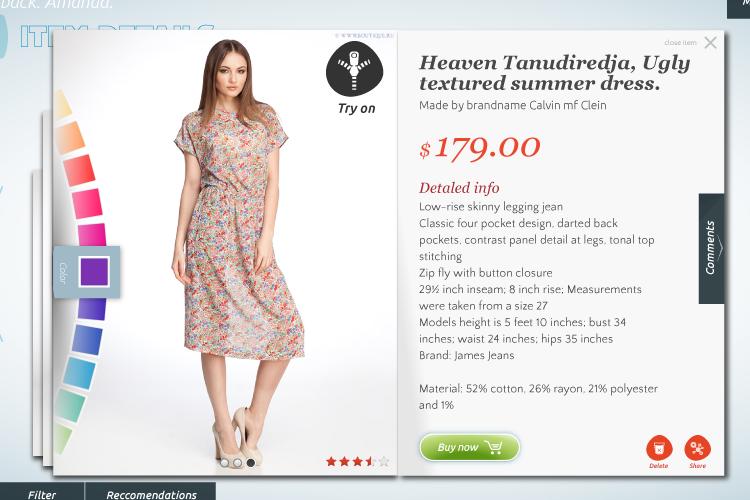Image resolution: width=750 pixels, height=500 pixels.
Task: Pick the red color swatch
Action: tap(79, 170)
